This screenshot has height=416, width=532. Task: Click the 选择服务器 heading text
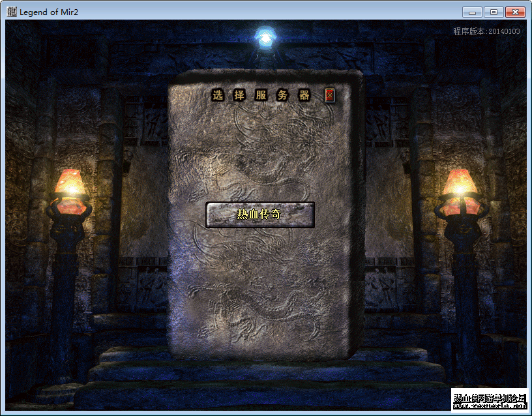click(x=261, y=95)
